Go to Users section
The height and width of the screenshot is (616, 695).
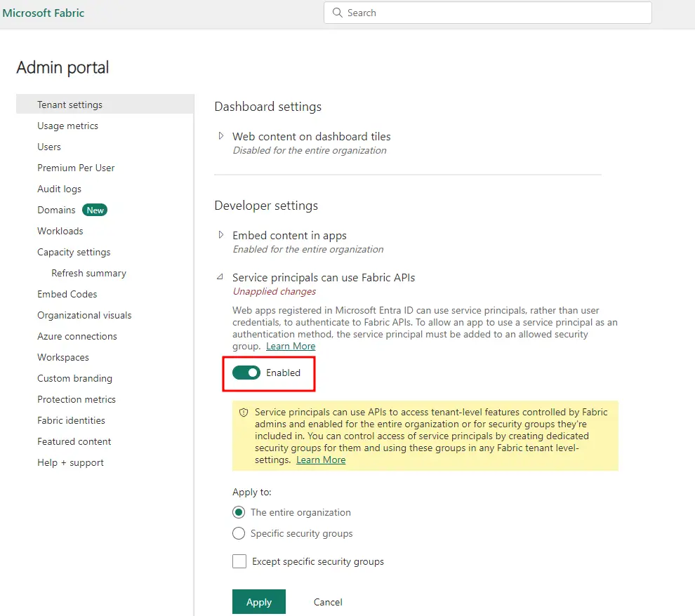click(x=48, y=147)
